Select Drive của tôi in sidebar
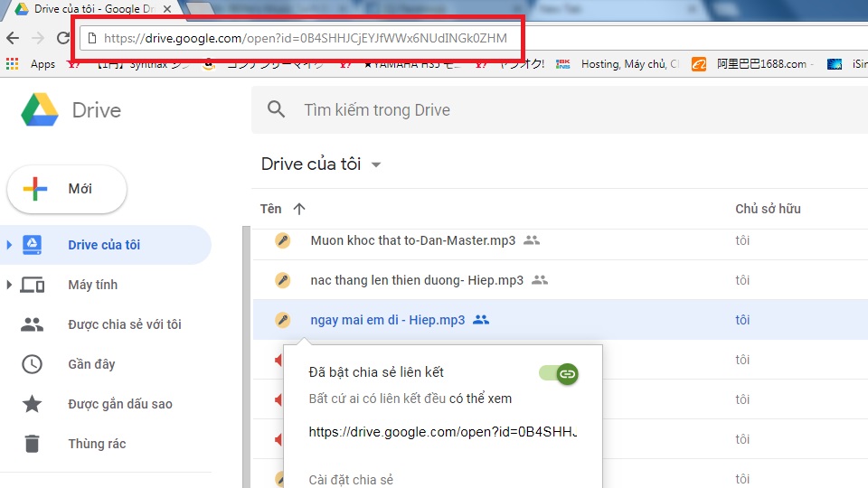The height and width of the screenshot is (488, 868). coord(105,245)
